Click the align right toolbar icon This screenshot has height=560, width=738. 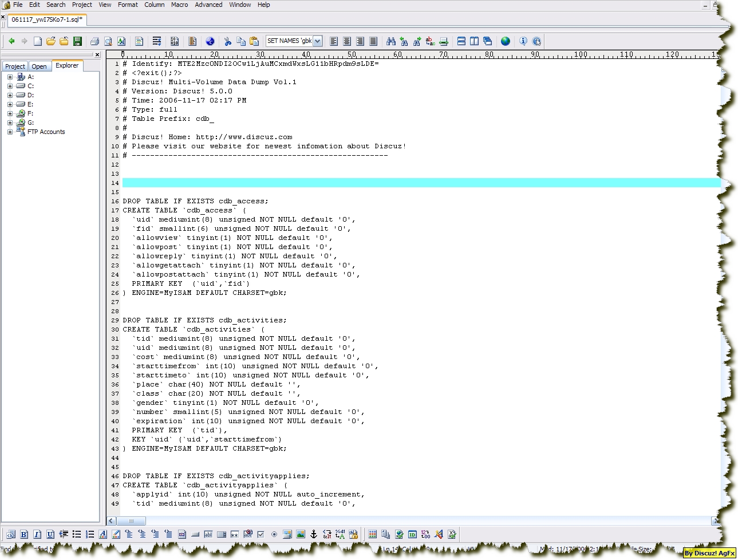(360, 41)
